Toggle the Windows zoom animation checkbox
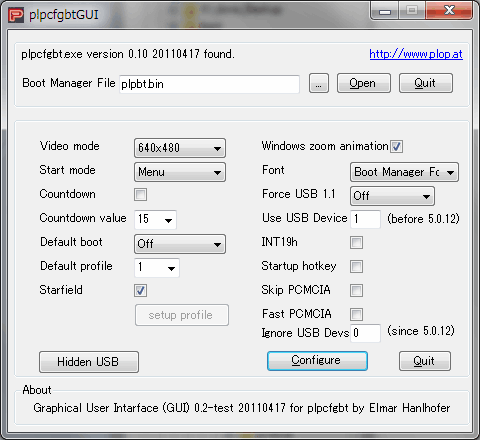The image size is (480, 440). coord(396,146)
